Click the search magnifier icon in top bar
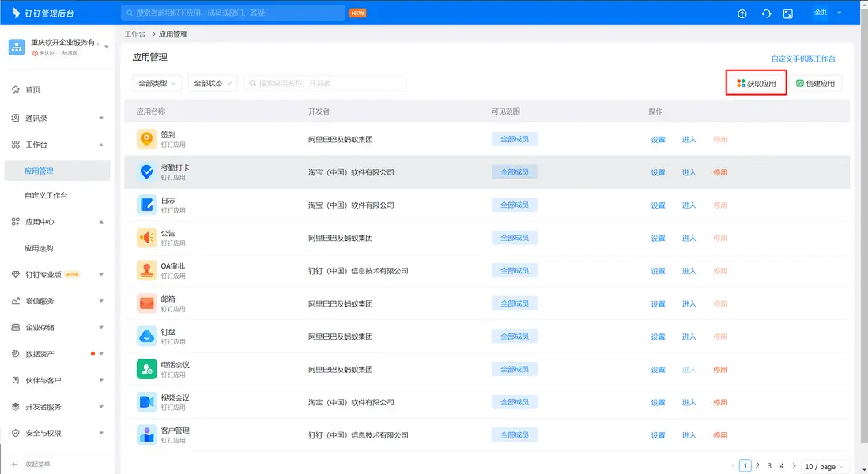868x474 pixels. point(130,13)
